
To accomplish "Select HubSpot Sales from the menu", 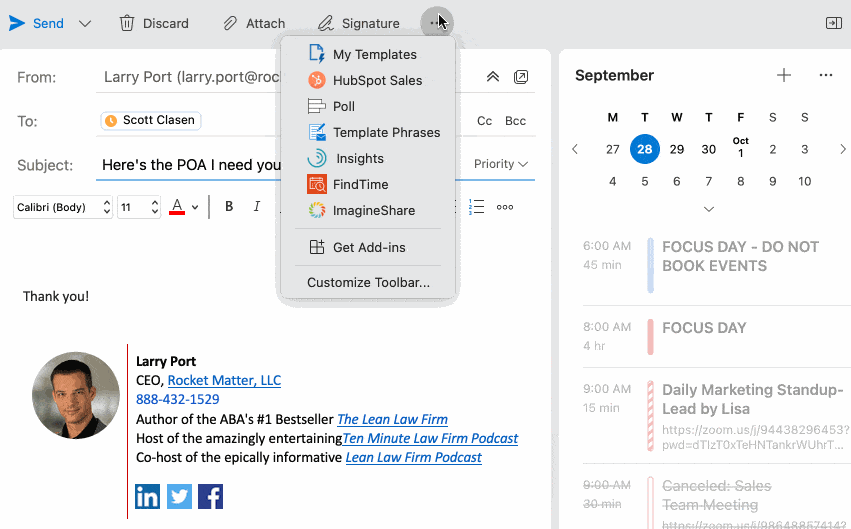I will pyautogui.click(x=377, y=80).
